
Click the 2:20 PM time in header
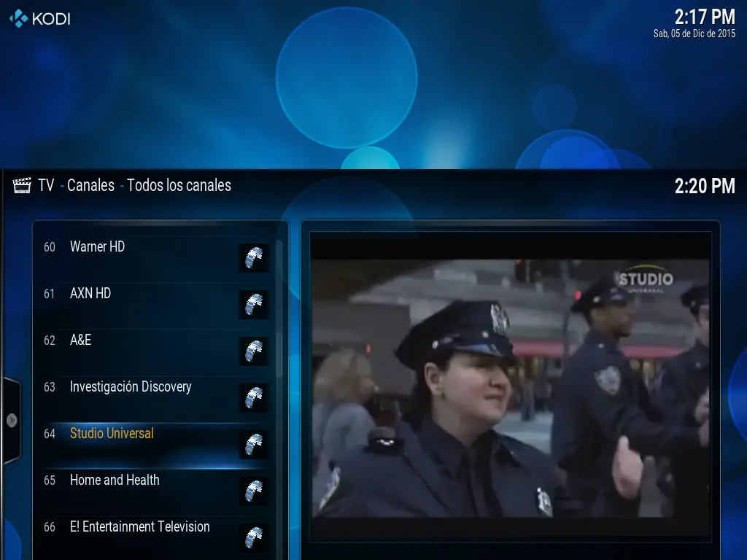(705, 186)
